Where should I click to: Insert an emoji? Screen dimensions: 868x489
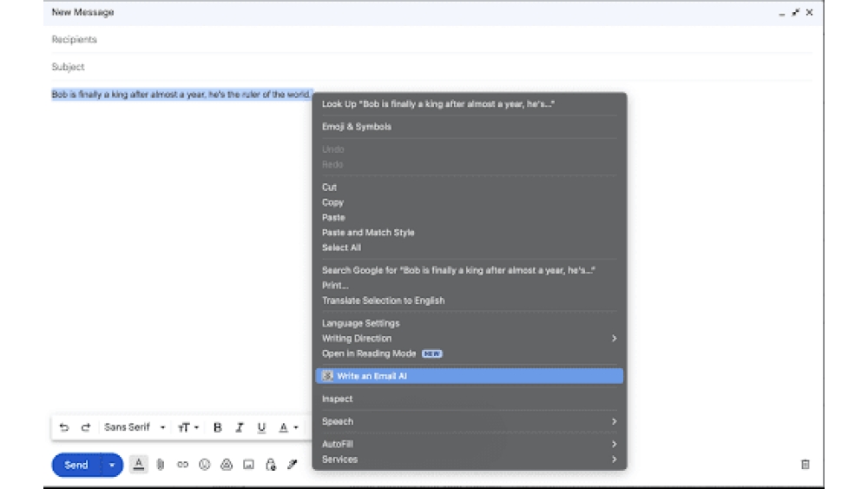coord(204,465)
